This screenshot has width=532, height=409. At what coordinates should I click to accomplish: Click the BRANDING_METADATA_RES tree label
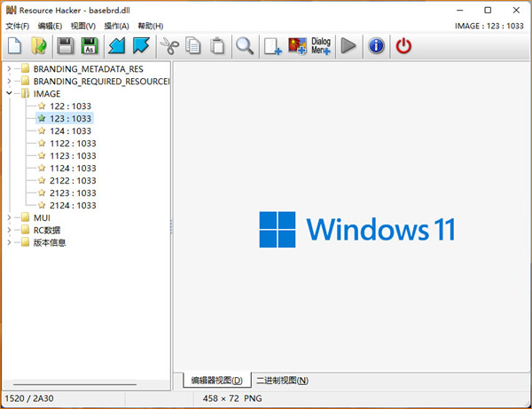coord(88,69)
